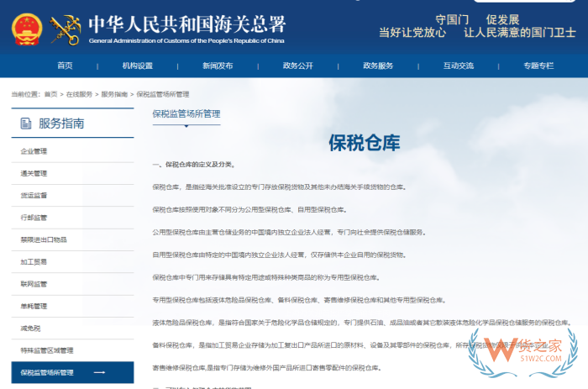The image size is (588, 389).
Task: Select 单耗管理 in the sidebar
Action: click(x=34, y=306)
